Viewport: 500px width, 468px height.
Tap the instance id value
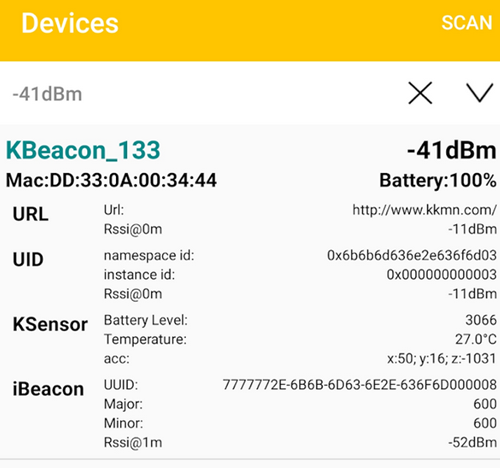[x=442, y=275]
